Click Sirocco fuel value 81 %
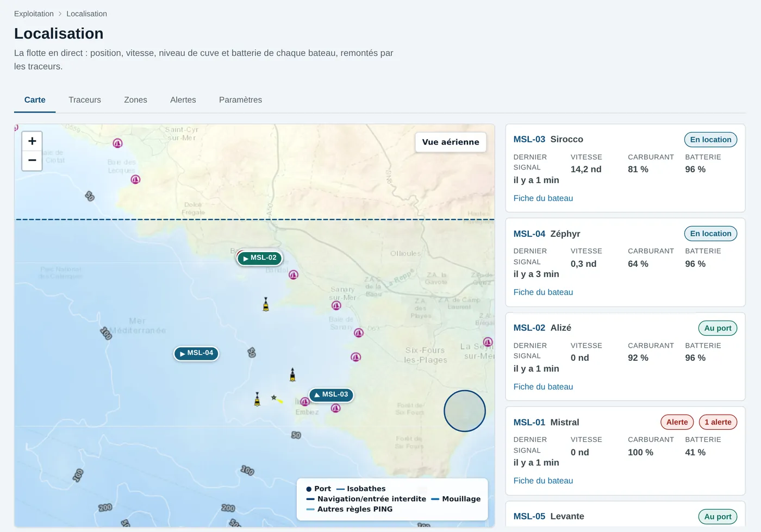 click(638, 170)
